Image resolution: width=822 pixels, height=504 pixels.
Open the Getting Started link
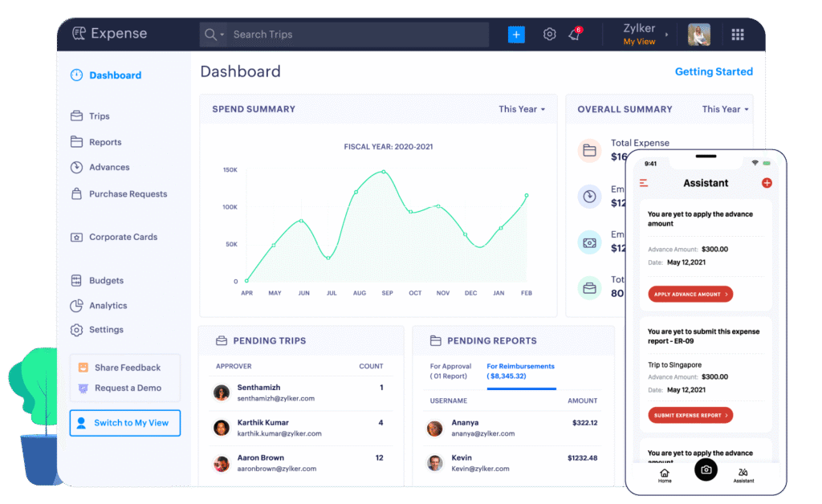[714, 71]
